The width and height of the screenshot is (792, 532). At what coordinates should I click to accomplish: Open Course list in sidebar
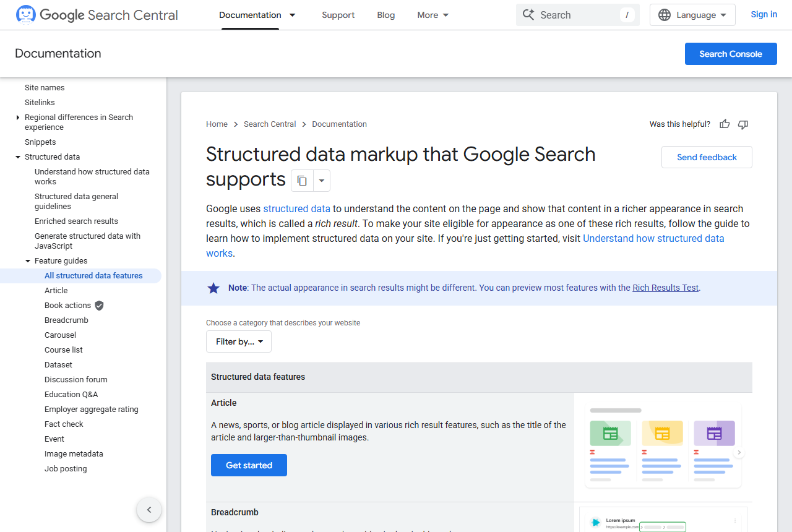tap(64, 350)
